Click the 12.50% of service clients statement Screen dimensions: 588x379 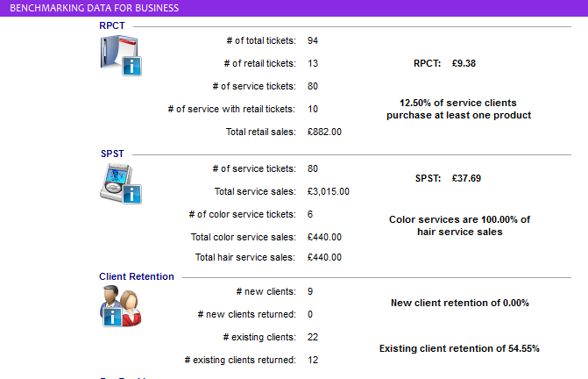459,109
